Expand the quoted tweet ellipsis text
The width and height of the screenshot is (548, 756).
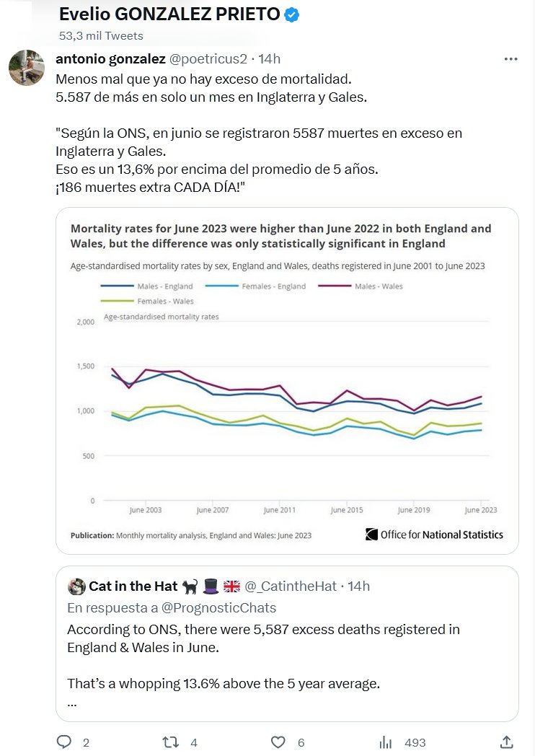pyautogui.click(x=71, y=703)
